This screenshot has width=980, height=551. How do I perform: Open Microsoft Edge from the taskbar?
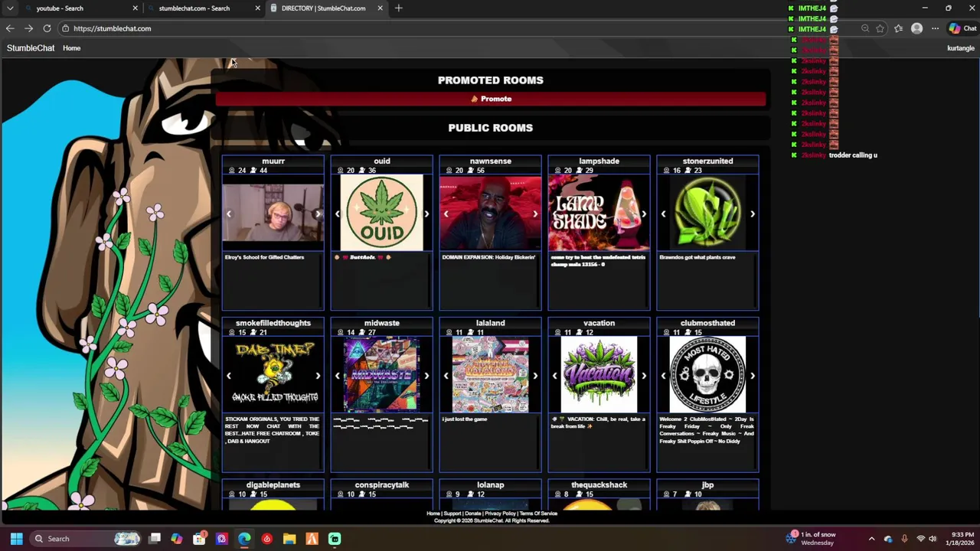point(244,539)
